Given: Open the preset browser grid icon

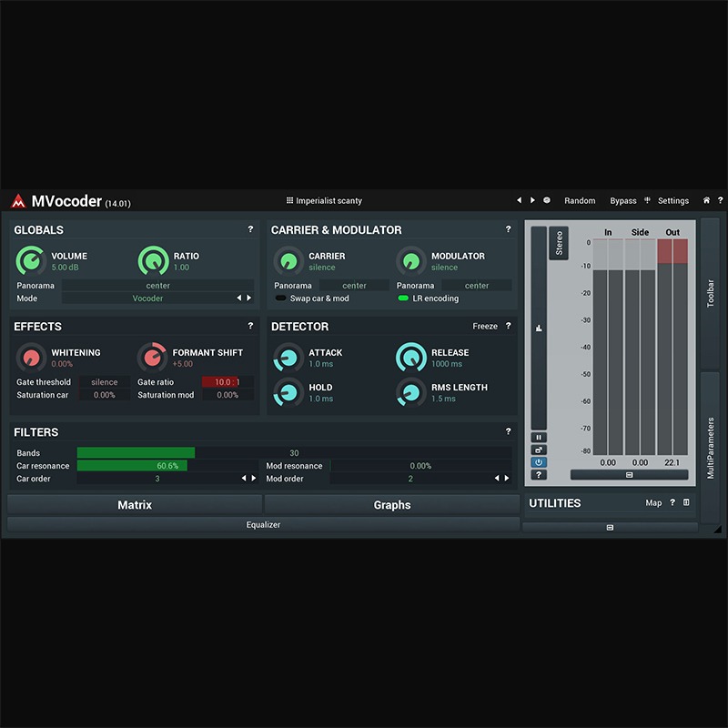Looking at the screenshot, I should [289, 200].
